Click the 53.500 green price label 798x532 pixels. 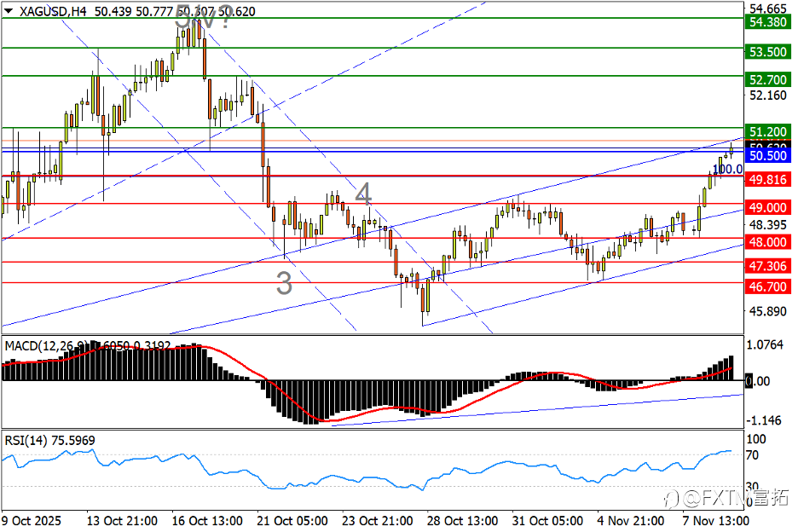tap(768, 52)
